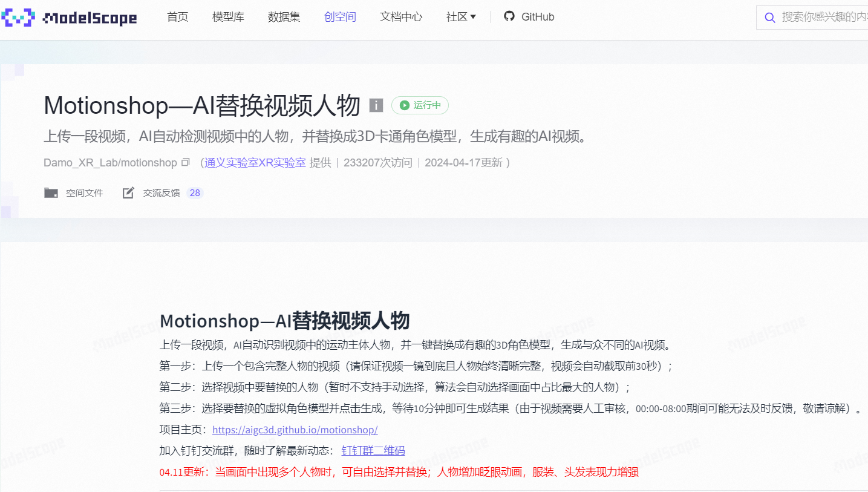The image size is (868, 492).
Task: Select 数据集 in the top navigation
Action: tap(284, 17)
